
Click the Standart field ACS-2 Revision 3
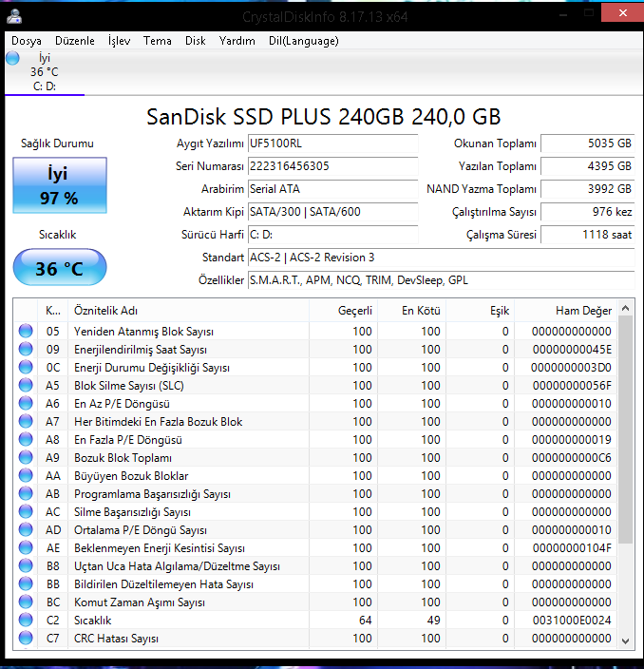click(x=442, y=258)
